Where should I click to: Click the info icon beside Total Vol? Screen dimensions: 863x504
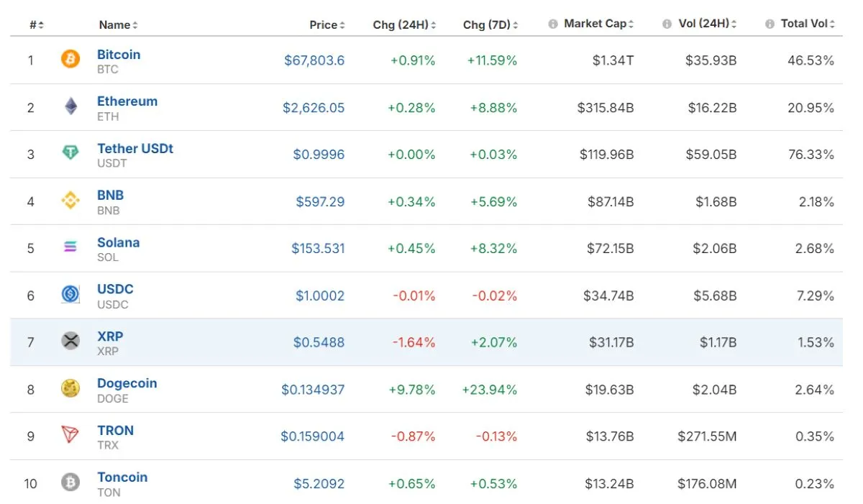(x=770, y=24)
